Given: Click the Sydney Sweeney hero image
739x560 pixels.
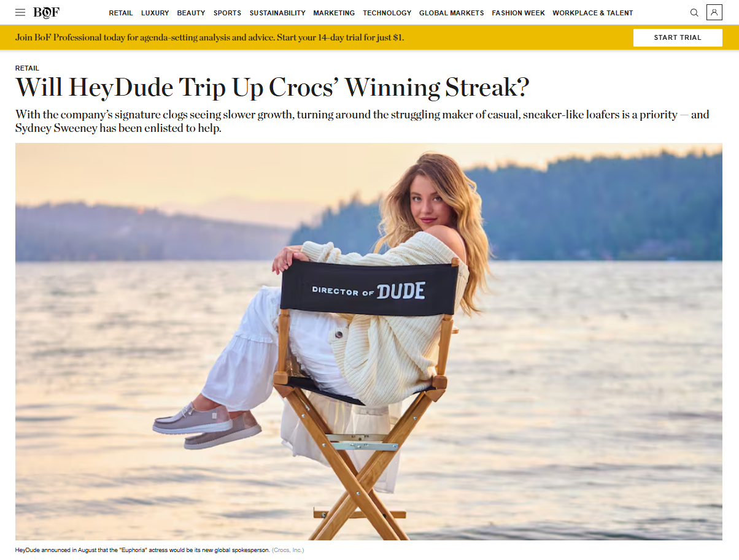Looking at the screenshot, I should point(369,342).
